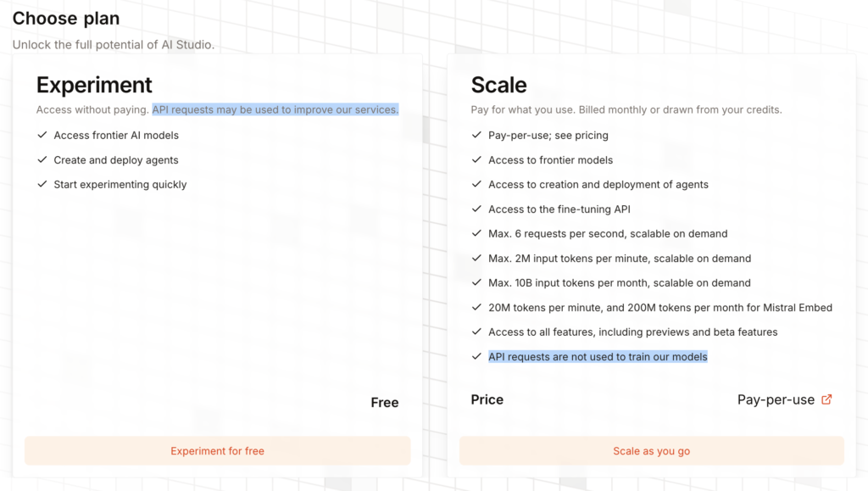Open the Pay-per-use pricing link
Viewport: 868px width, 491px height.
(x=776, y=399)
